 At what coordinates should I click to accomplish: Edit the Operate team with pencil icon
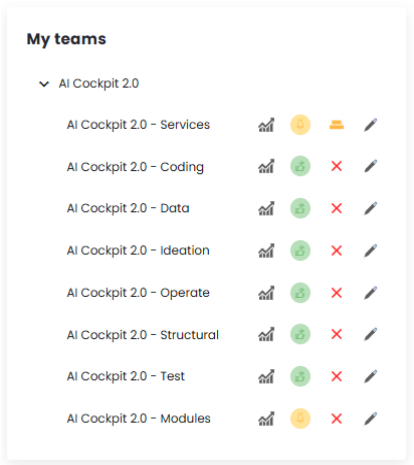pyautogui.click(x=371, y=293)
